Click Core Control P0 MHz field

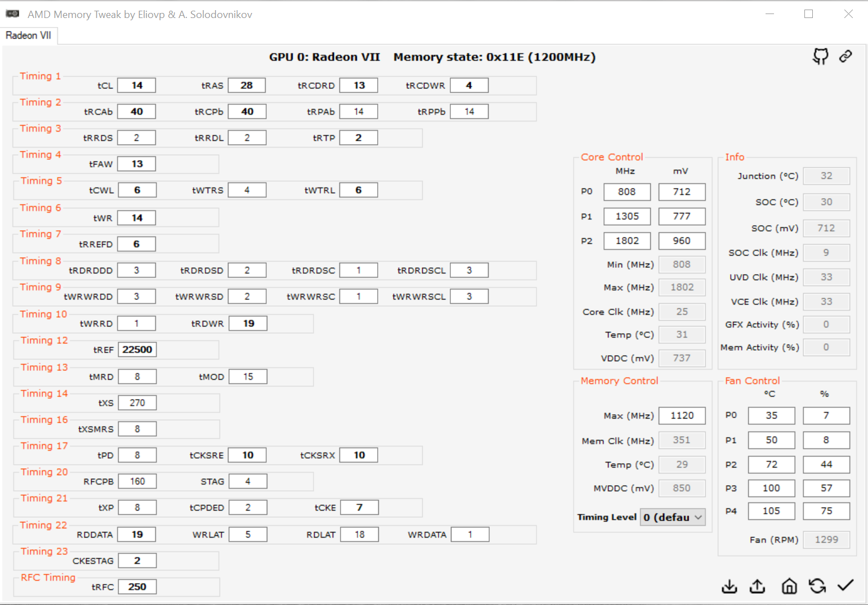(x=627, y=192)
